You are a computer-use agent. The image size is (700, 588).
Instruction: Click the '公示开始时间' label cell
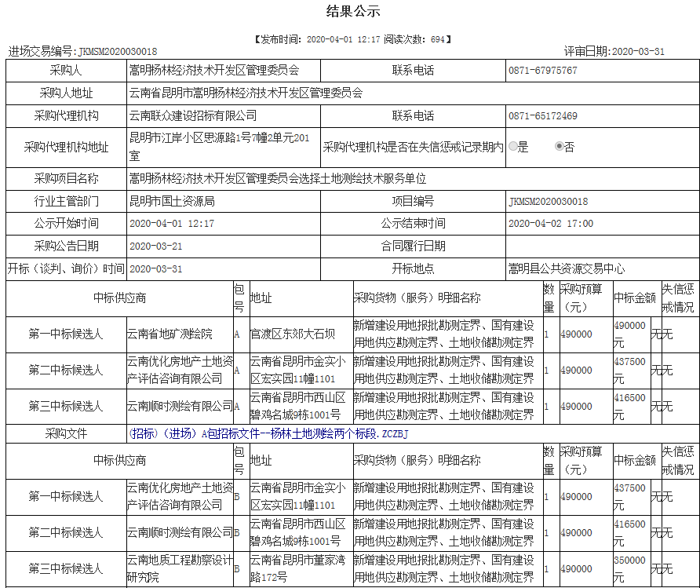click(x=66, y=224)
